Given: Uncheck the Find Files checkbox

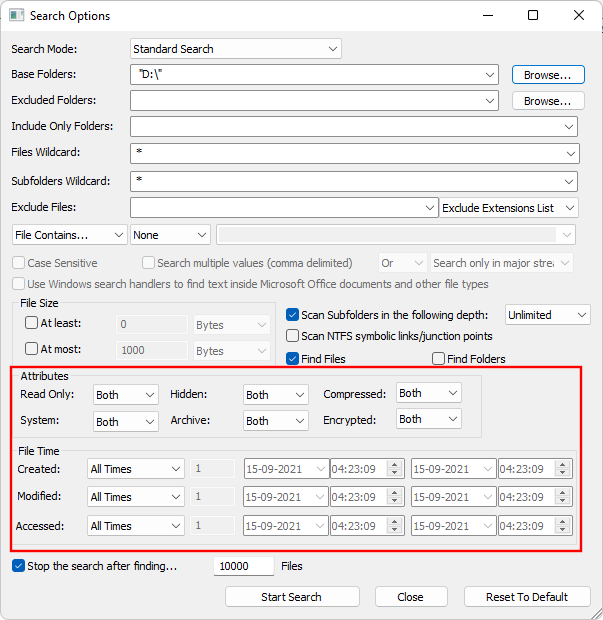Looking at the screenshot, I should [x=293, y=359].
